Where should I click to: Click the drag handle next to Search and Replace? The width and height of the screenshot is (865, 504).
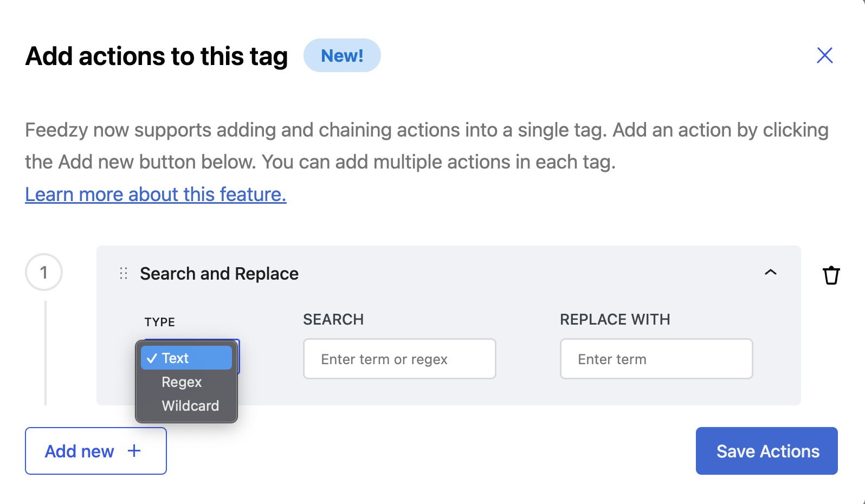(x=123, y=274)
